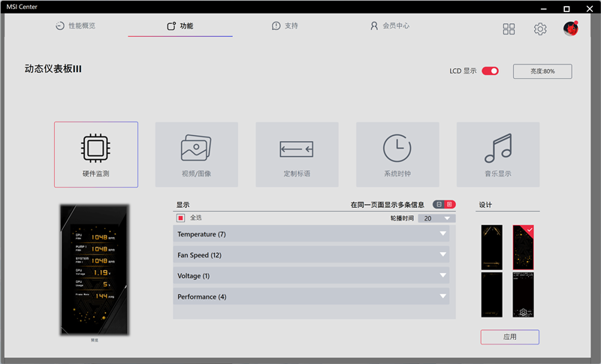Select the top-left design thumbnail
This screenshot has width=601, height=364.
pyautogui.click(x=492, y=247)
